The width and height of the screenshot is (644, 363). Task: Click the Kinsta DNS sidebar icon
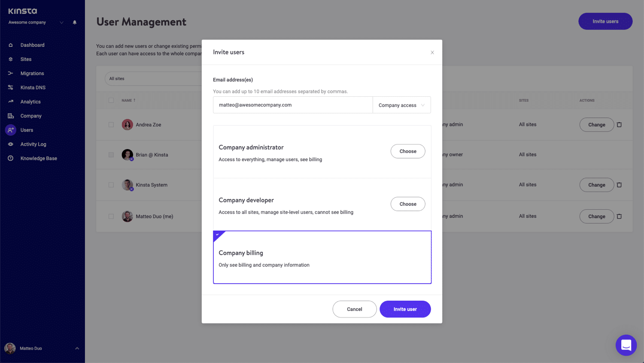(x=11, y=88)
